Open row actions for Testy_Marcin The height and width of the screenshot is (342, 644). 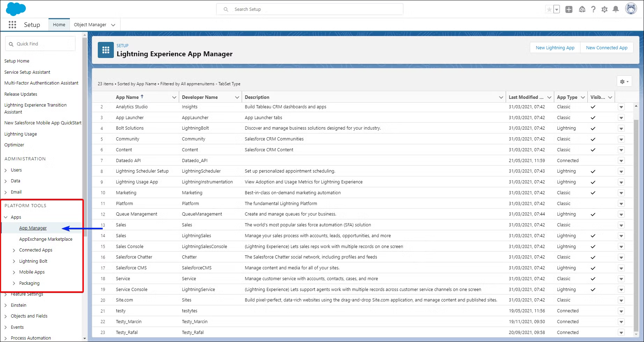621,322
